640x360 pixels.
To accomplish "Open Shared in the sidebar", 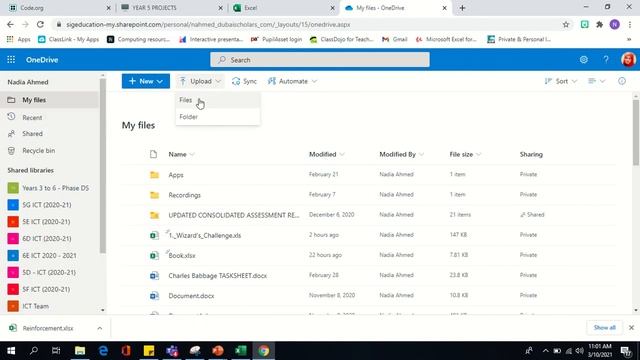I will [x=49, y=134].
